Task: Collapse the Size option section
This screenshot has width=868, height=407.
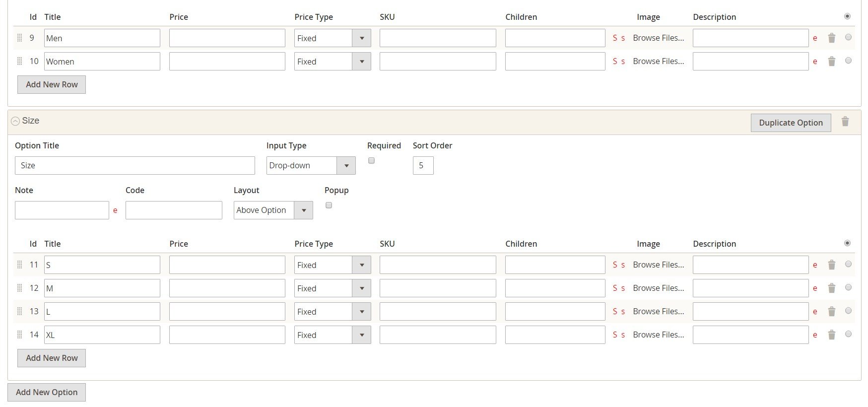Action: pos(15,121)
